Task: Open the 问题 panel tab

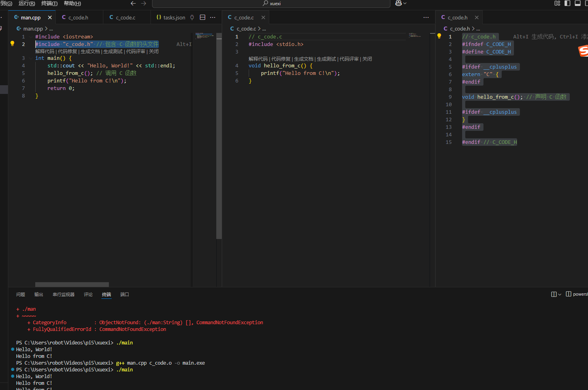Action: click(21, 294)
